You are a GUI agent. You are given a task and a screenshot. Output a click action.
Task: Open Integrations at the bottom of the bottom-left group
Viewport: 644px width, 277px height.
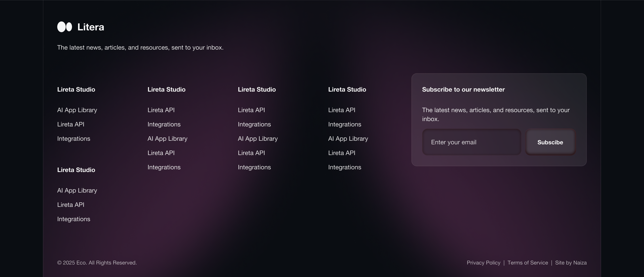(x=74, y=219)
